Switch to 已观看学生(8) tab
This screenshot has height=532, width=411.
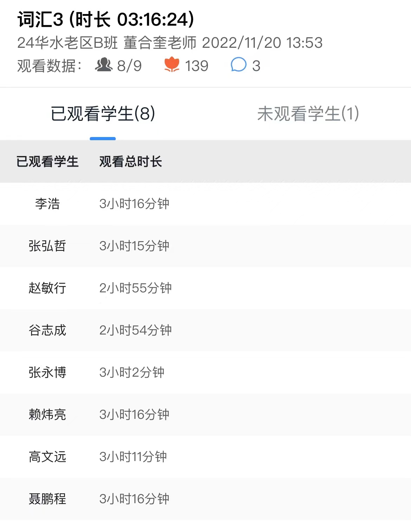click(x=103, y=113)
